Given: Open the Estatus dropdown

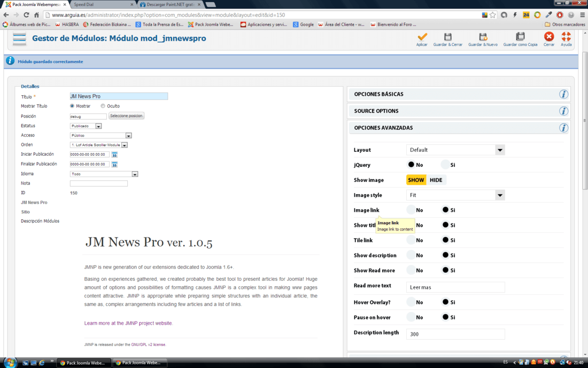Looking at the screenshot, I should click(x=86, y=126).
